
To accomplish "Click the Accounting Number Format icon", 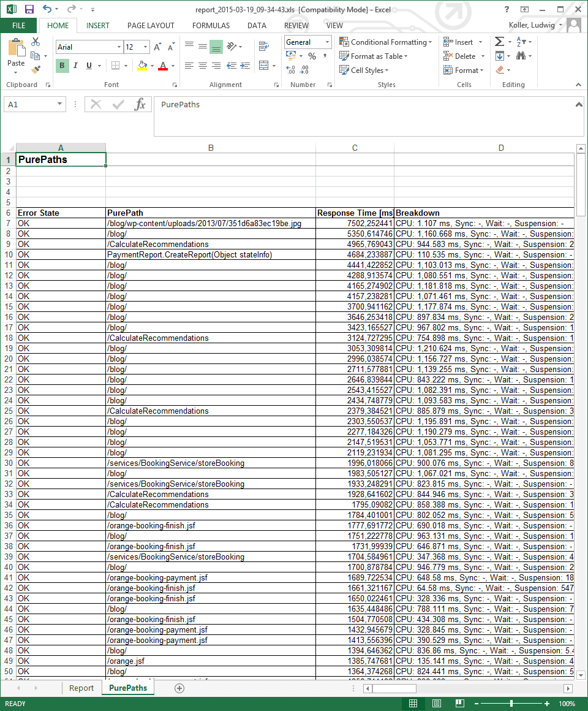I will (x=291, y=56).
